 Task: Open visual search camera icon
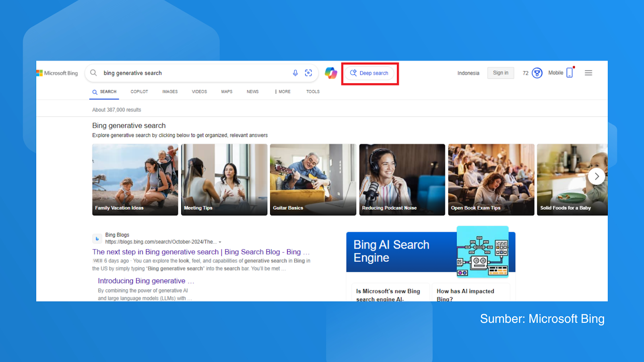click(x=308, y=73)
